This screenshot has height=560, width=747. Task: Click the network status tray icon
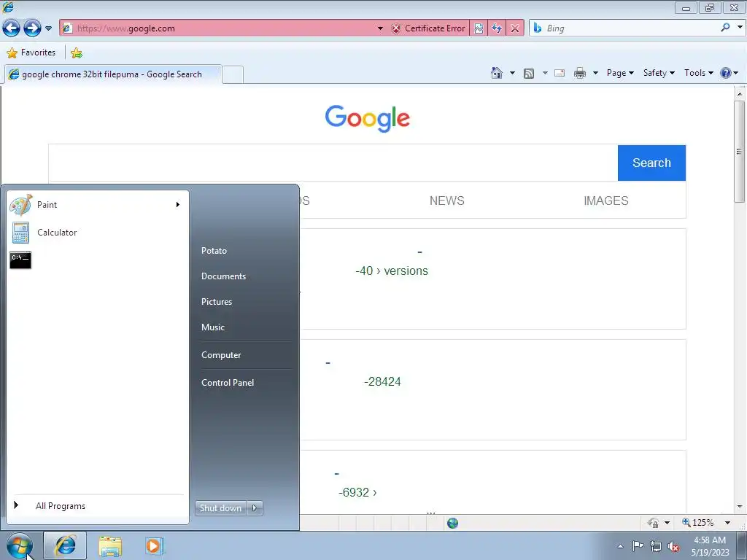(x=656, y=547)
